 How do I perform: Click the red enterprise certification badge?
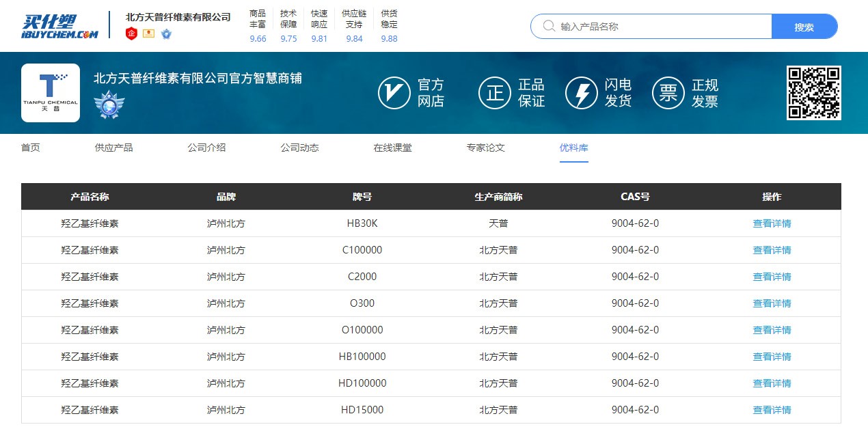pyautogui.click(x=131, y=33)
